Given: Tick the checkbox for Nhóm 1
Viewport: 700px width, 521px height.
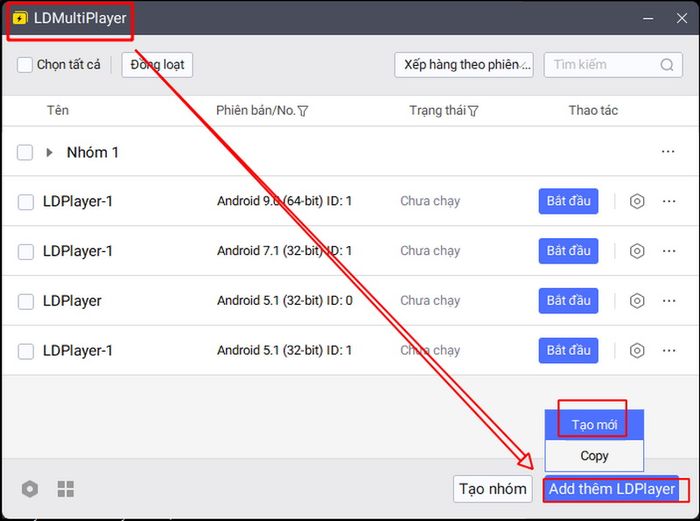Looking at the screenshot, I should click(25, 152).
